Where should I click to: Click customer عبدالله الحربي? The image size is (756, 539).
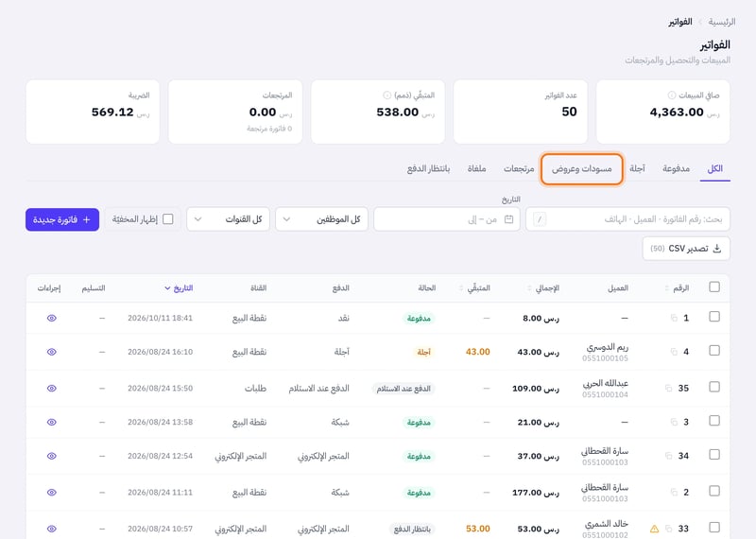click(x=606, y=383)
